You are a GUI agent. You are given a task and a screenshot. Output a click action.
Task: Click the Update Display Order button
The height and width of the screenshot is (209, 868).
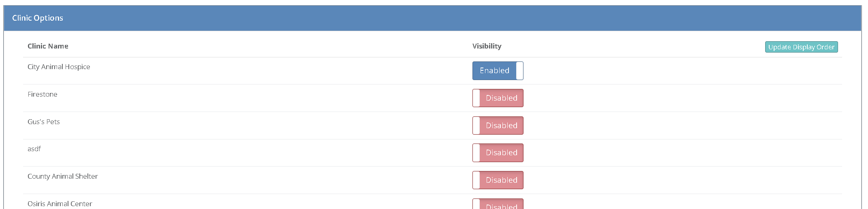pos(801,47)
